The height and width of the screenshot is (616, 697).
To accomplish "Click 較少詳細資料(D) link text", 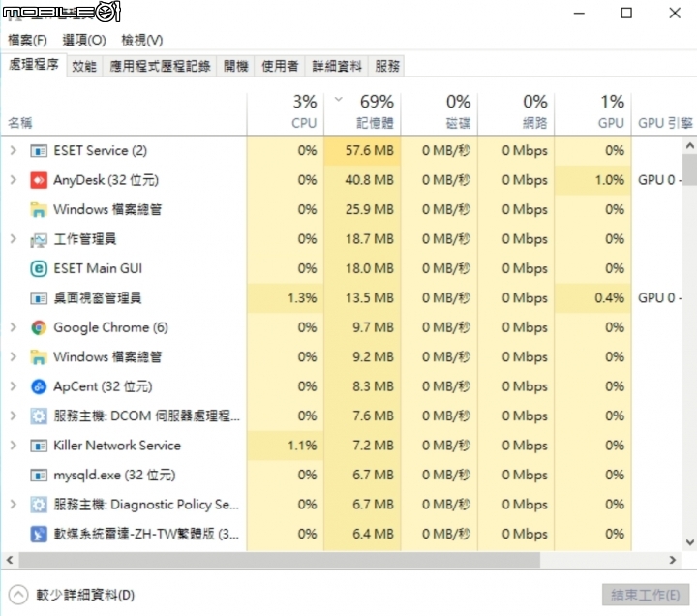I will click(85, 595).
